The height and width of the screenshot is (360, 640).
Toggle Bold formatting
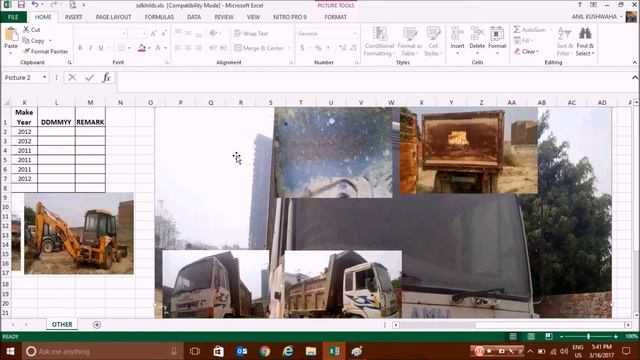[80, 48]
